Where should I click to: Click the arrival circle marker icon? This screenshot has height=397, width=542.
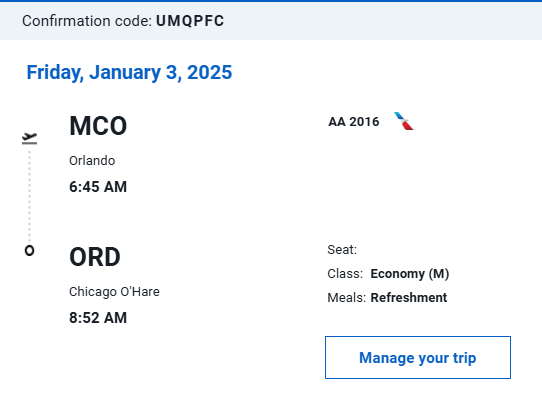point(29,251)
